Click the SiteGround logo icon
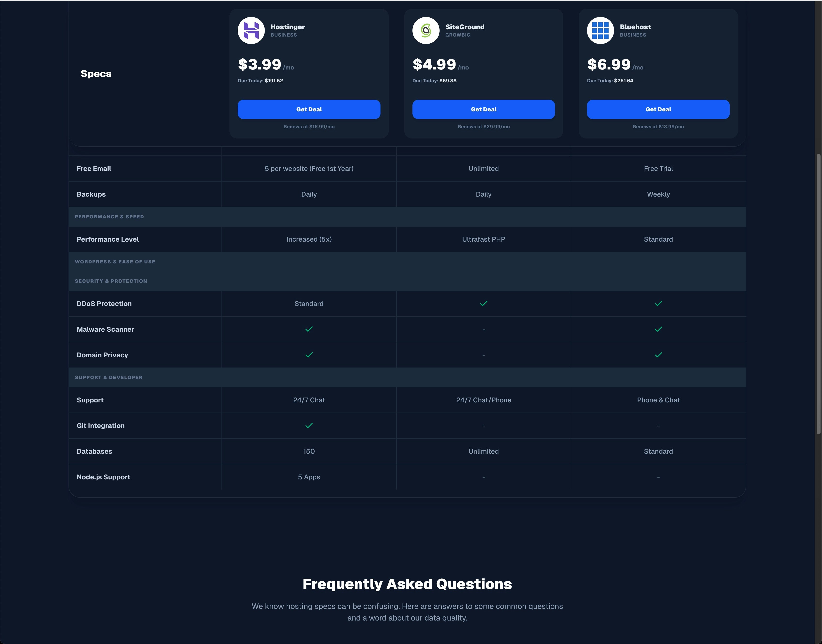Screen dimensions: 822x644 pyautogui.click(x=426, y=31)
